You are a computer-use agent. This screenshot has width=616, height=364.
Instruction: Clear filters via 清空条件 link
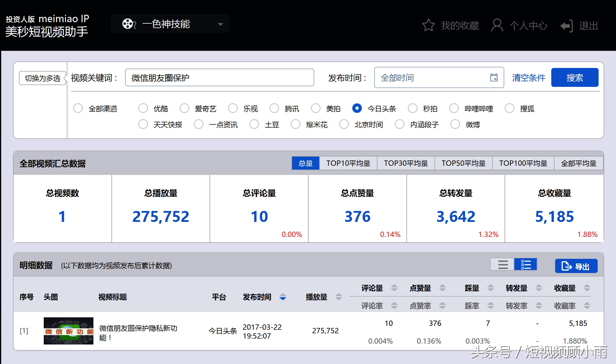529,77
